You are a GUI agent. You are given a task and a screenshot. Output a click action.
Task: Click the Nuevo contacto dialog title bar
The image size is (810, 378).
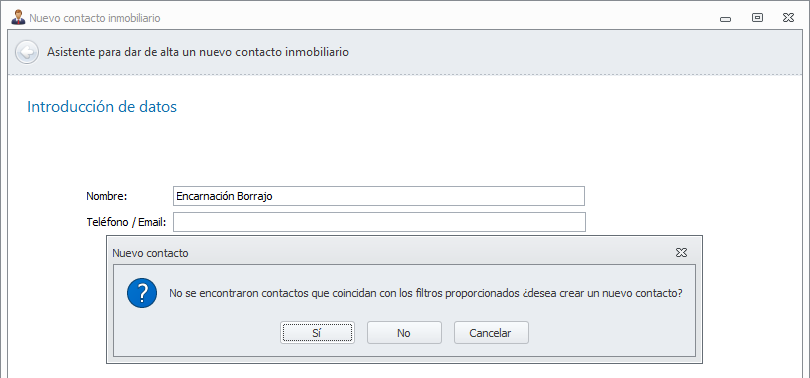pyautogui.click(x=393, y=253)
